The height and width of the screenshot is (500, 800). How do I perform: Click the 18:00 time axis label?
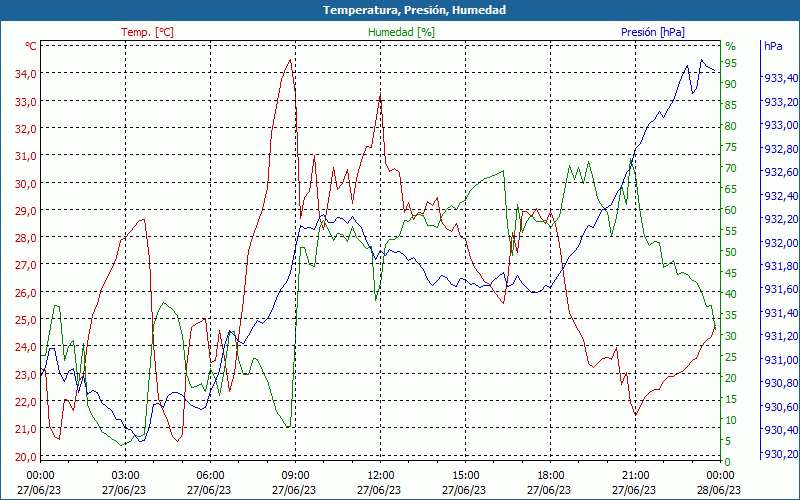click(x=551, y=476)
